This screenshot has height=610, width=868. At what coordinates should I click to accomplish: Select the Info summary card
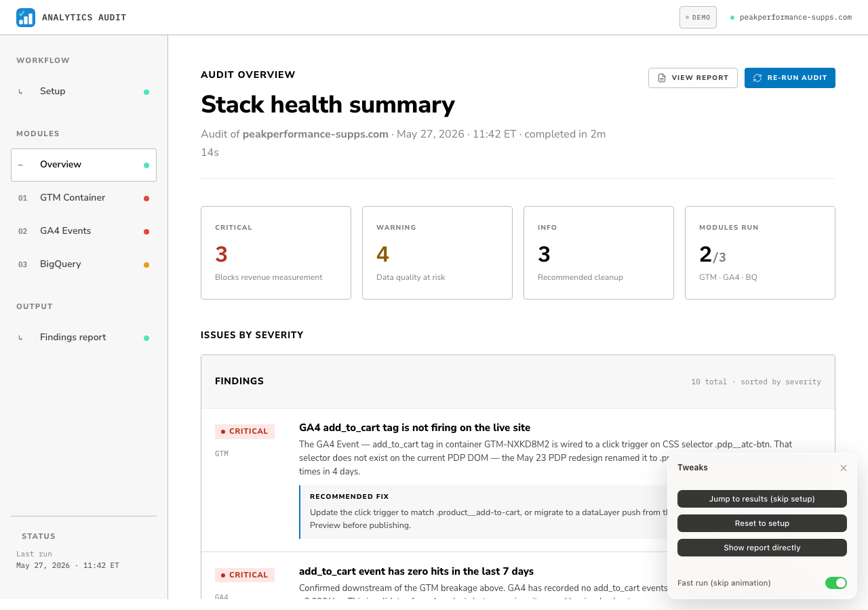[599, 253]
